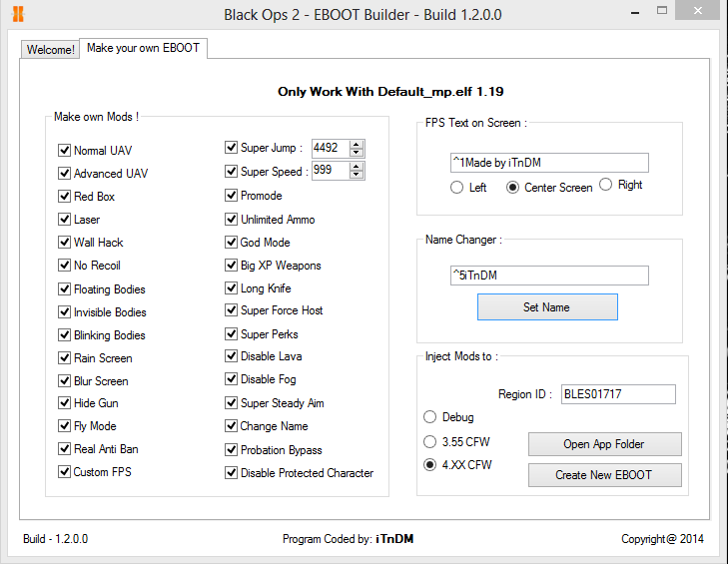Disable Floating Bodies
Screen dimensions: 728x564
click(64, 289)
